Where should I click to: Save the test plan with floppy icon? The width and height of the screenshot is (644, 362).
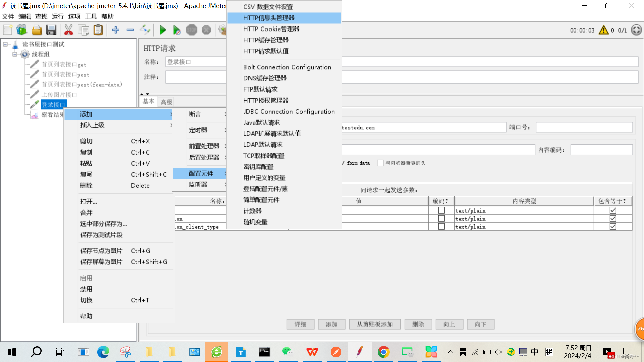pyautogui.click(x=51, y=30)
